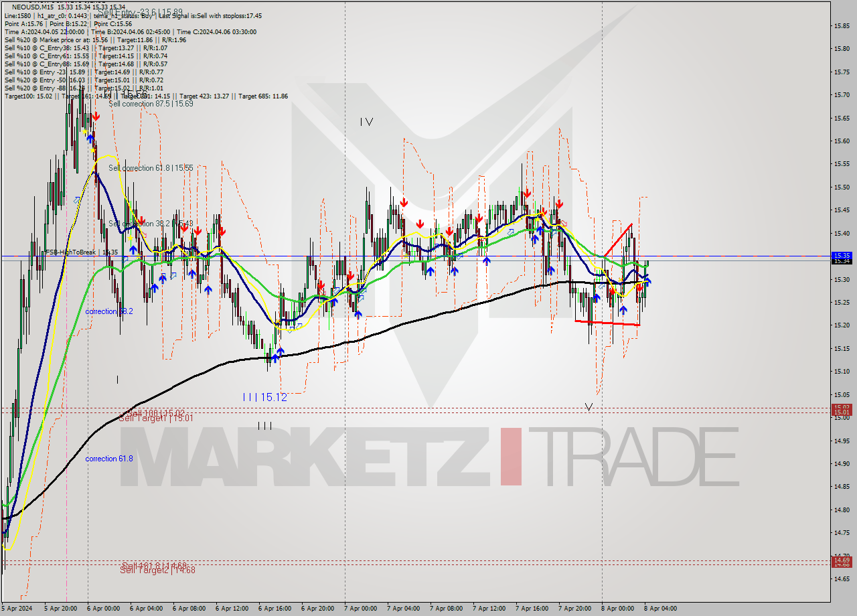Click the red 14.68 price tag on axis

(x=841, y=564)
